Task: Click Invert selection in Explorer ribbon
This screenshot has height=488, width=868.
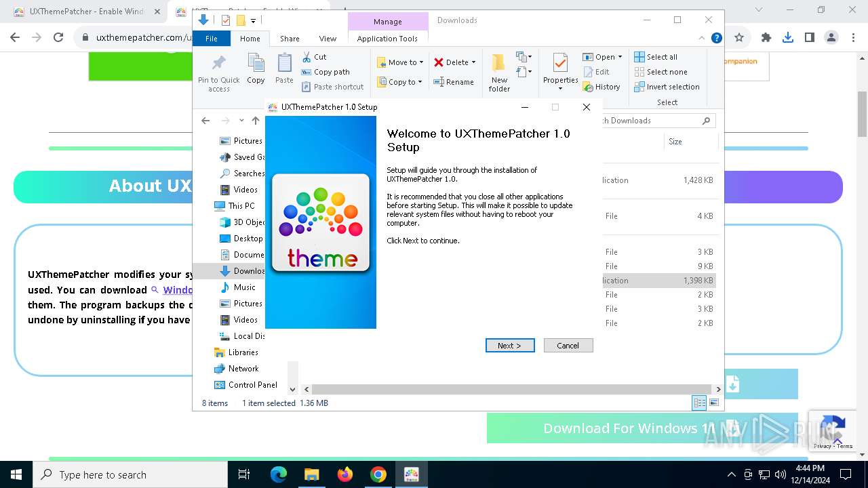Action: tap(667, 87)
